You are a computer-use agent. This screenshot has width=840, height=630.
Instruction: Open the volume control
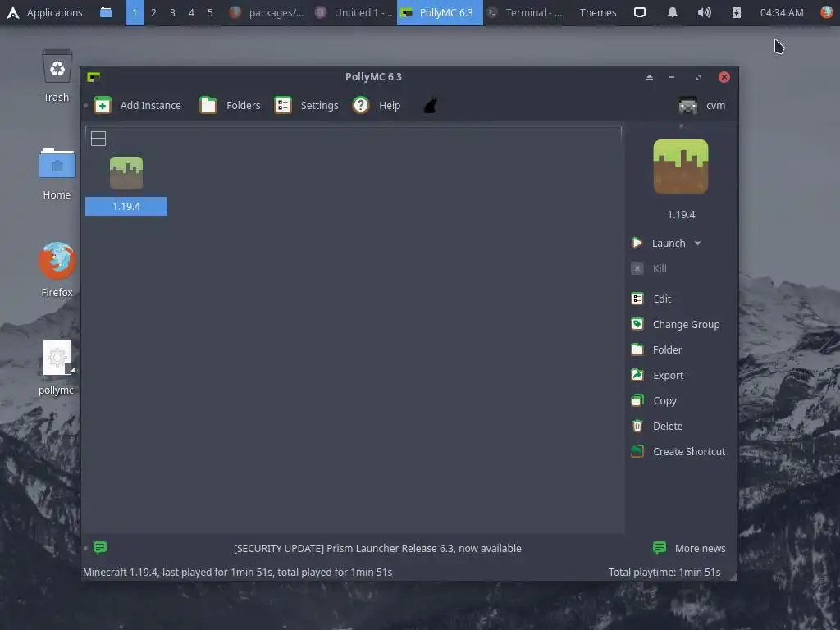pos(705,12)
